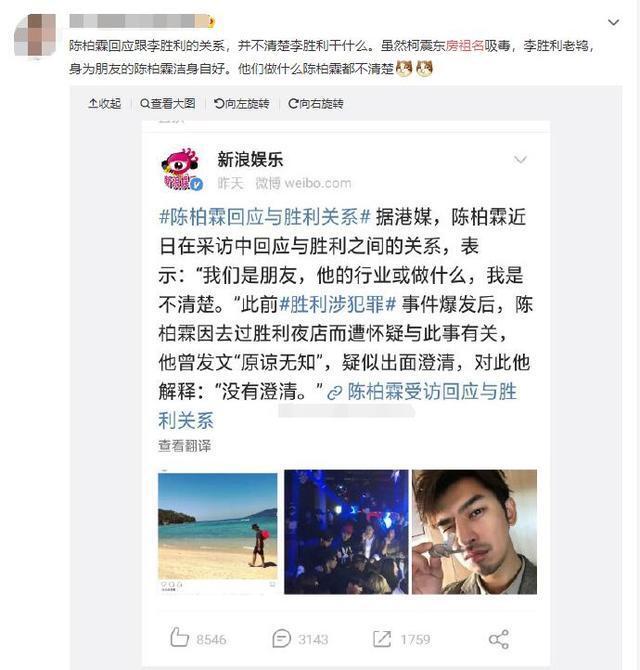Click the blurred poster avatar
Screen dimensions: 640x670
click(35, 35)
